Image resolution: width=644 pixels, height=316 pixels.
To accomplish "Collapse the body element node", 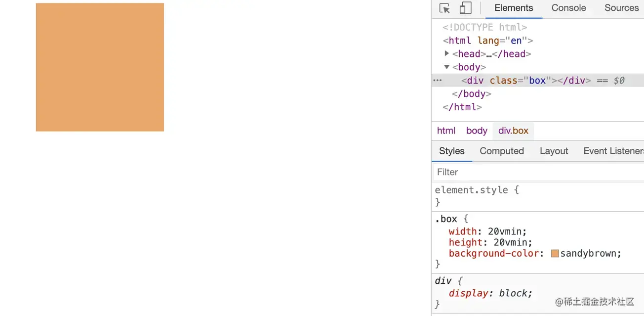I will pyautogui.click(x=447, y=67).
